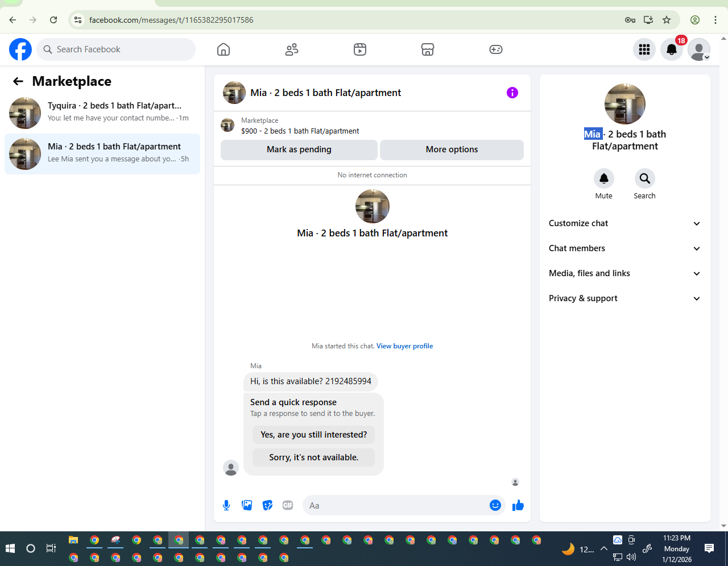Click the browser address bar URL
This screenshot has height=566, width=728.
[x=171, y=20]
